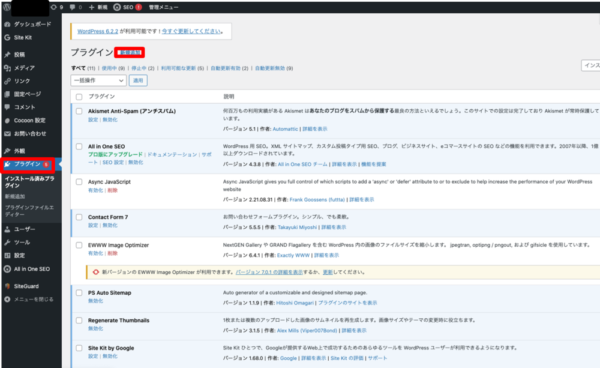Filter plugins by 自動更新無効 (9)
The image size is (600, 368).
[x=274, y=68]
